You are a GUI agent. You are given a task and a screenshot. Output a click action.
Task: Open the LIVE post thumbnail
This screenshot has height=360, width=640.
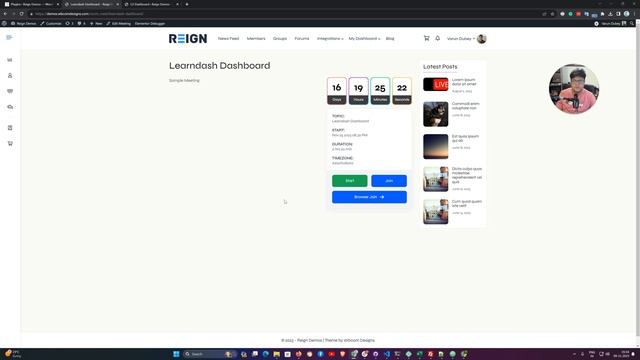pos(436,84)
